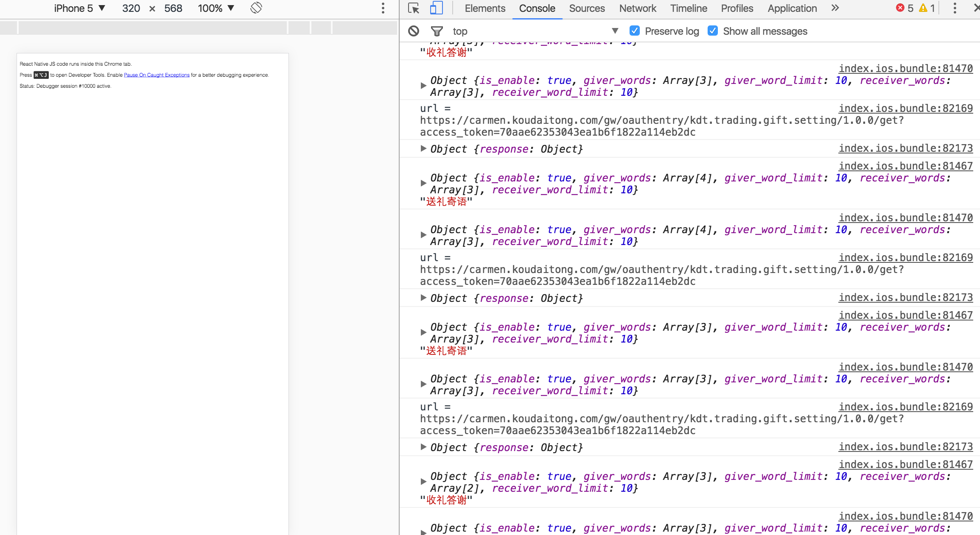Open the 100% zoom dropdown
Image resolution: width=980 pixels, height=535 pixels.
216,8
